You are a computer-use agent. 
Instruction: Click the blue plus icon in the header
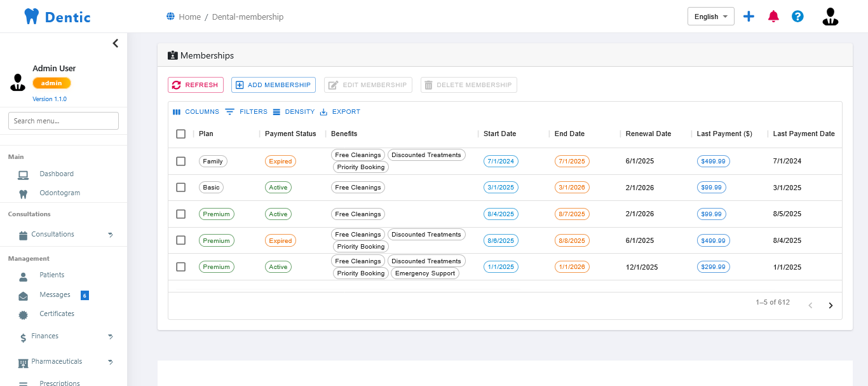(749, 16)
